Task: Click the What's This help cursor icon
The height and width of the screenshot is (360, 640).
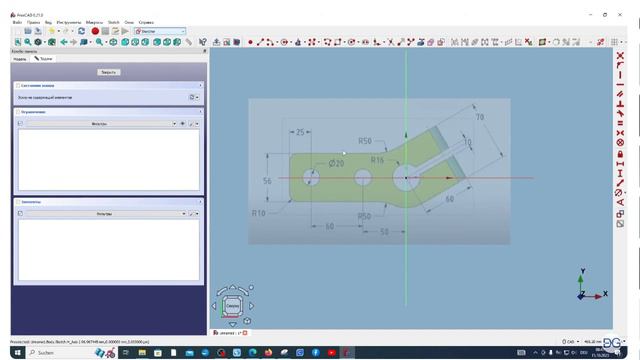Action: point(202,42)
